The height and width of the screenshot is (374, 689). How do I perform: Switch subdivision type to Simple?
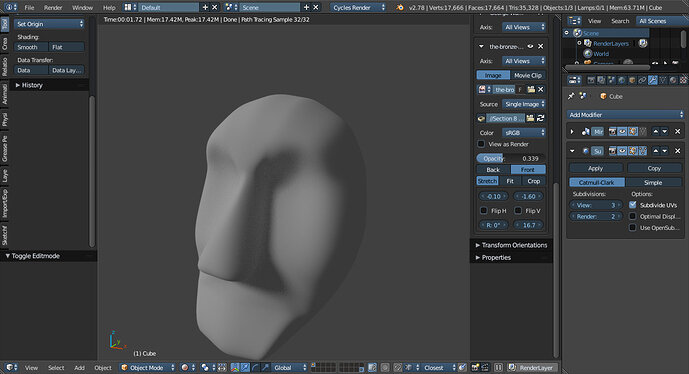653,182
